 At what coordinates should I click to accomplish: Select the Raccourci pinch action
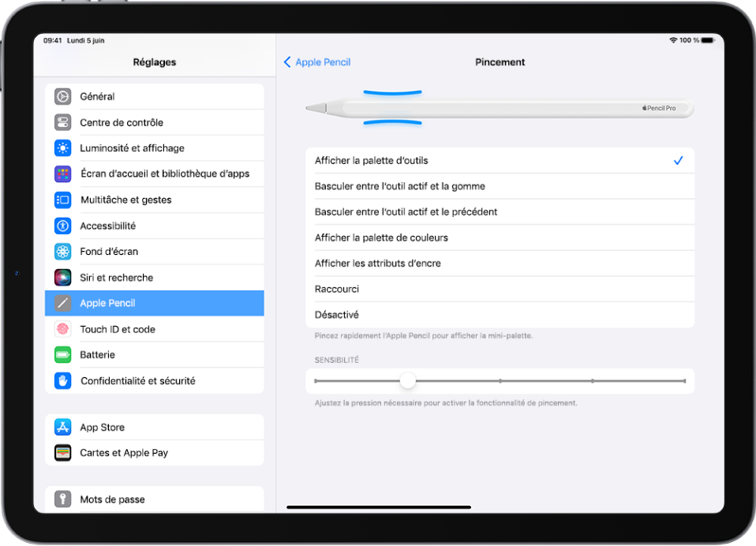(x=500, y=289)
